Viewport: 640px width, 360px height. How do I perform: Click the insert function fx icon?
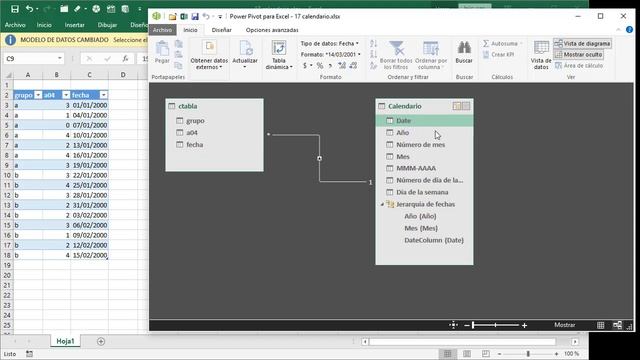pyautogui.click(x=126, y=59)
